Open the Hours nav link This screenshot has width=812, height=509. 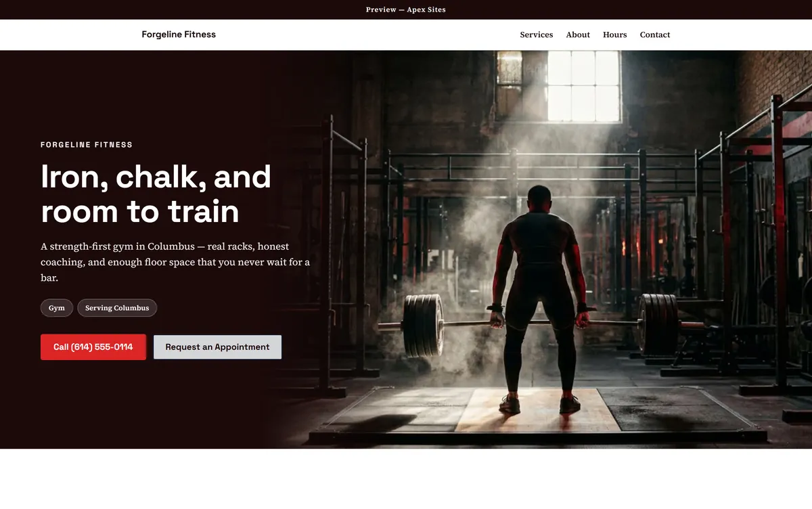[x=614, y=35]
